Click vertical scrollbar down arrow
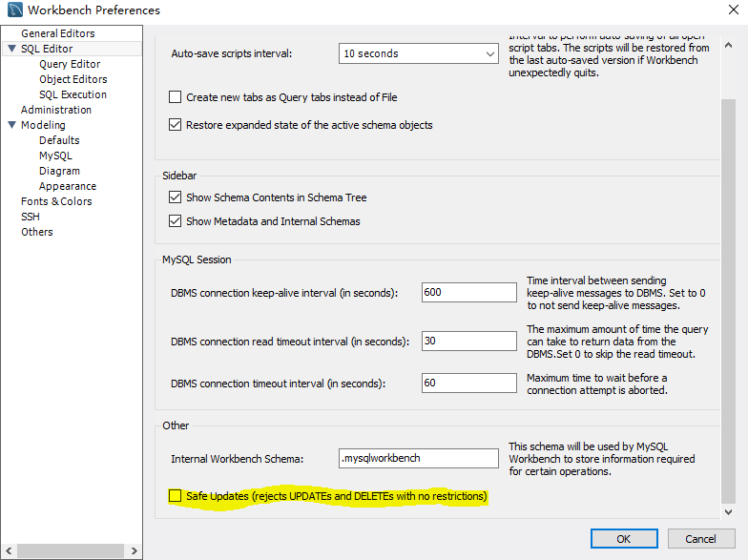 tap(728, 511)
